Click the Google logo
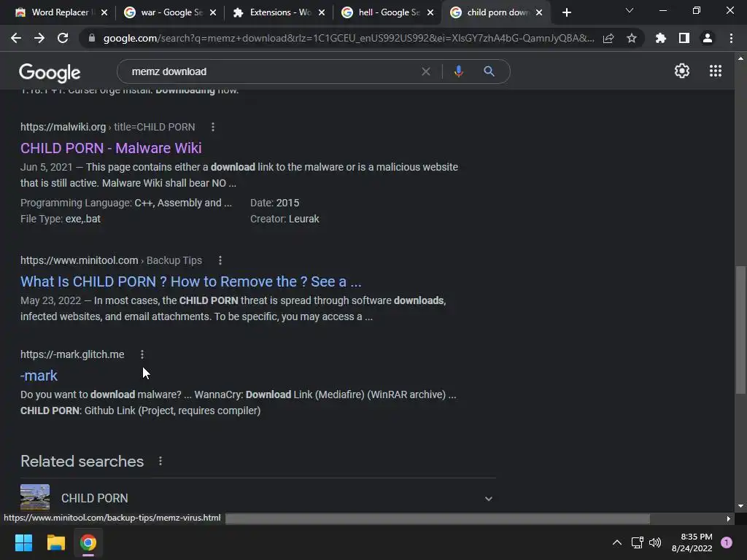The image size is (747, 560). pos(50,72)
